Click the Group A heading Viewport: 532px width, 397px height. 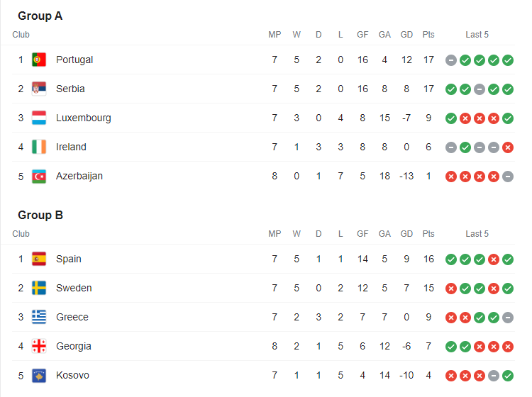(40, 16)
